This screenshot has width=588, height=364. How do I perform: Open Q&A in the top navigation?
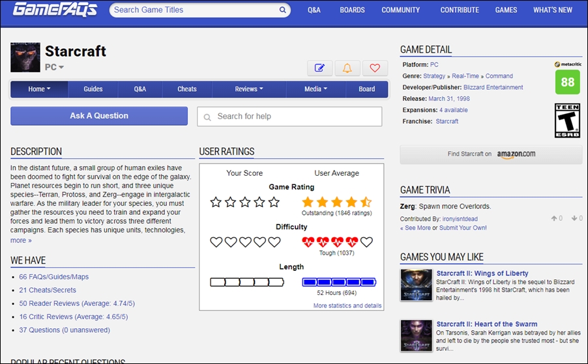[x=314, y=10]
